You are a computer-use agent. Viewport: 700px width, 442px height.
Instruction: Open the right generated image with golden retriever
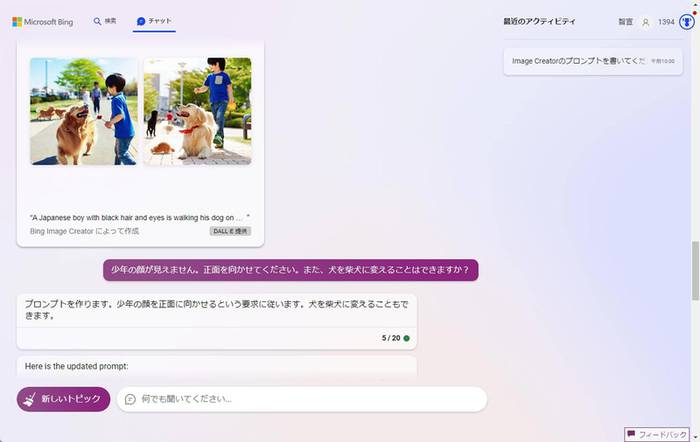197,111
